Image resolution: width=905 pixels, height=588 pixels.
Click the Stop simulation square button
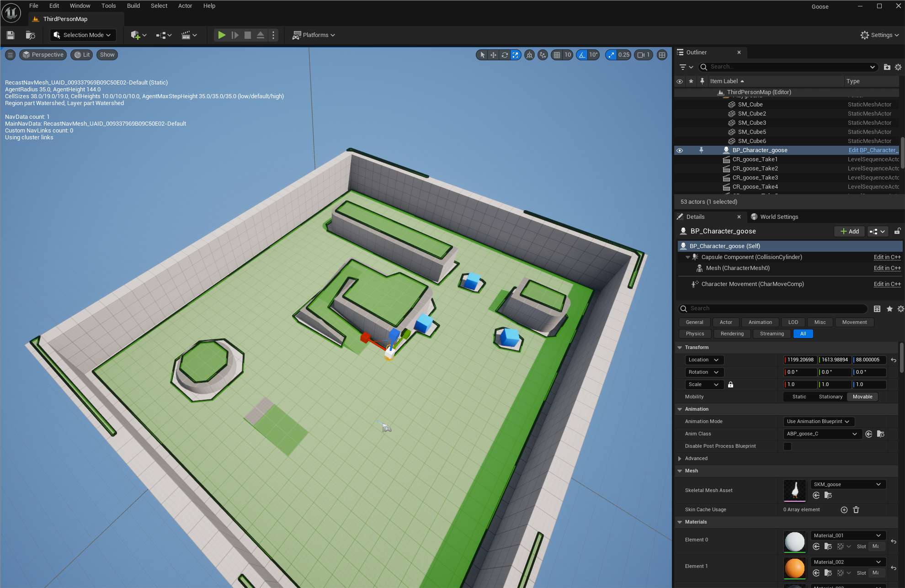pyautogui.click(x=248, y=35)
